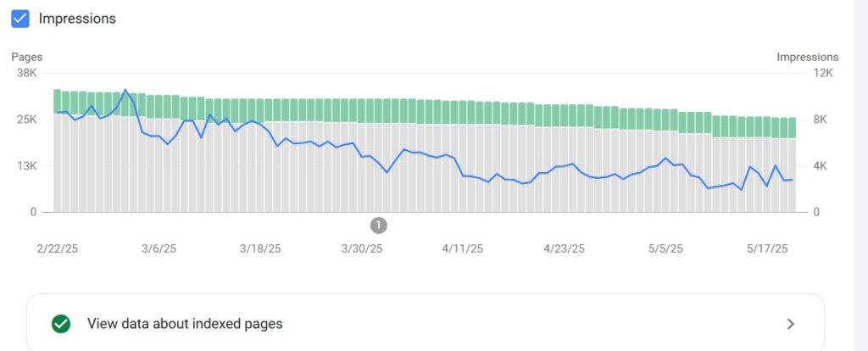Click the 4/23/25 axis date
The width and height of the screenshot is (868, 351).
pos(564,248)
